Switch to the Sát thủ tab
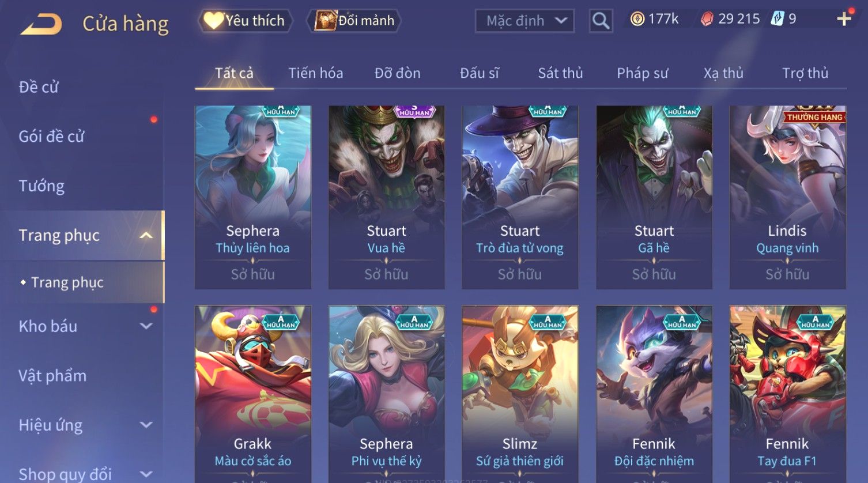 click(560, 73)
